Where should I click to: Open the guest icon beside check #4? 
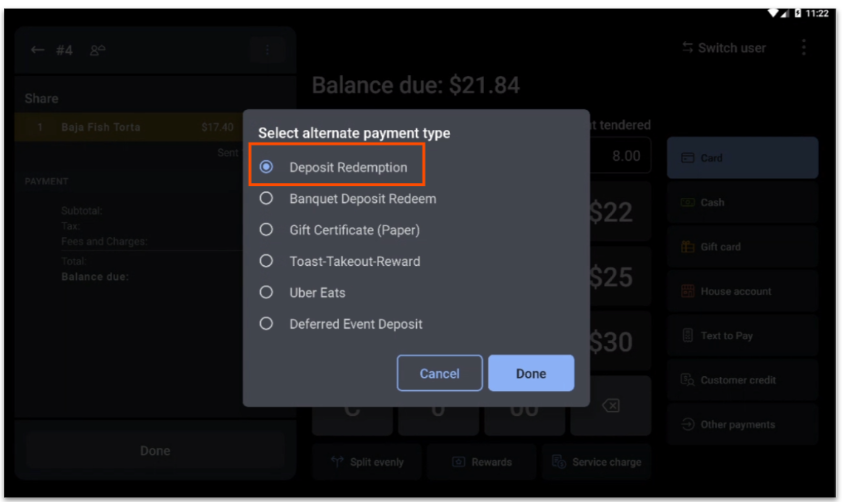pyautogui.click(x=98, y=50)
